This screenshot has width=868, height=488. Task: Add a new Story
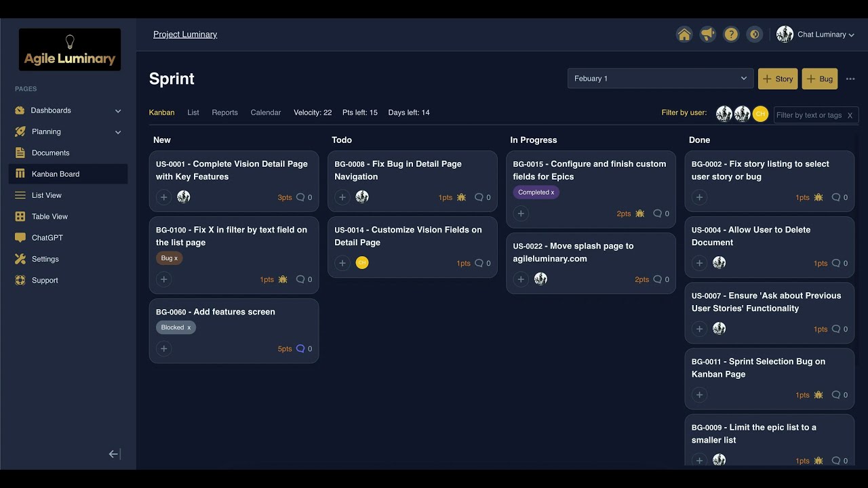tap(778, 79)
